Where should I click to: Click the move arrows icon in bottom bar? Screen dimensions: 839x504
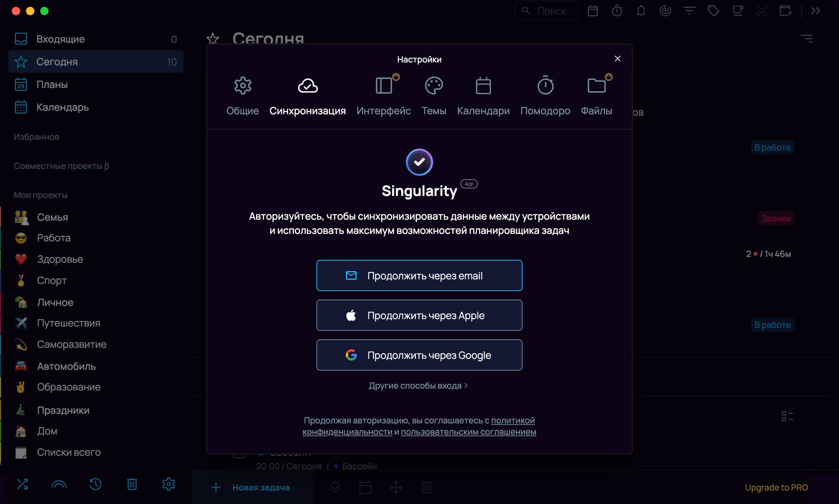click(x=396, y=487)
